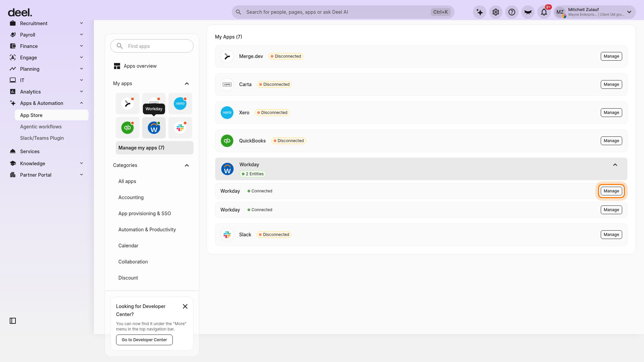This screenshot has height=362, width=644.
Task: Open the help question mark icon
Action: click(x=512, y=12)
